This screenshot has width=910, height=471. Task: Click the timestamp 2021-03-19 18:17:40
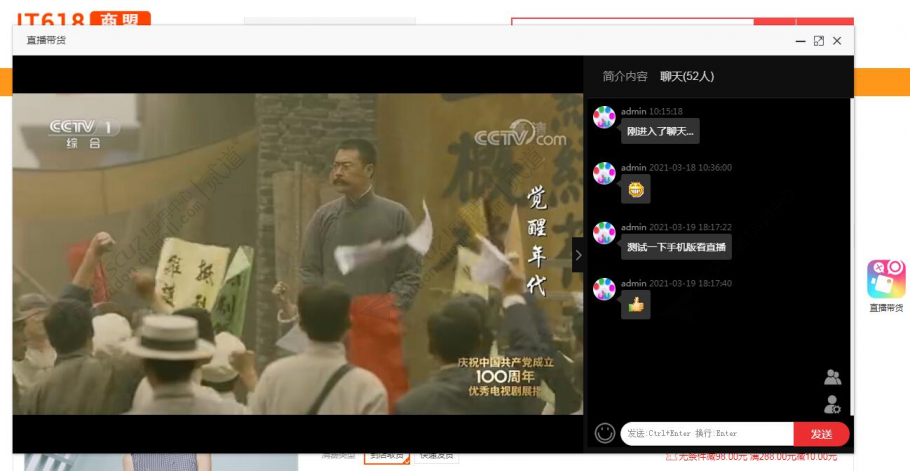point(691,284)
